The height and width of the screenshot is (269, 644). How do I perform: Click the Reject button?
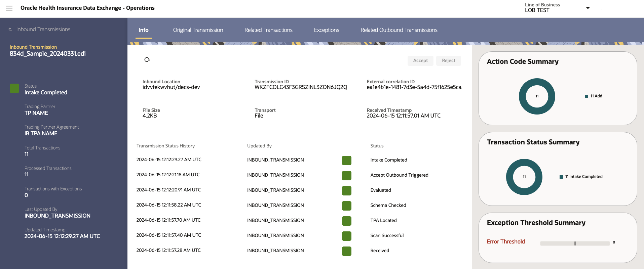[449, 60]
